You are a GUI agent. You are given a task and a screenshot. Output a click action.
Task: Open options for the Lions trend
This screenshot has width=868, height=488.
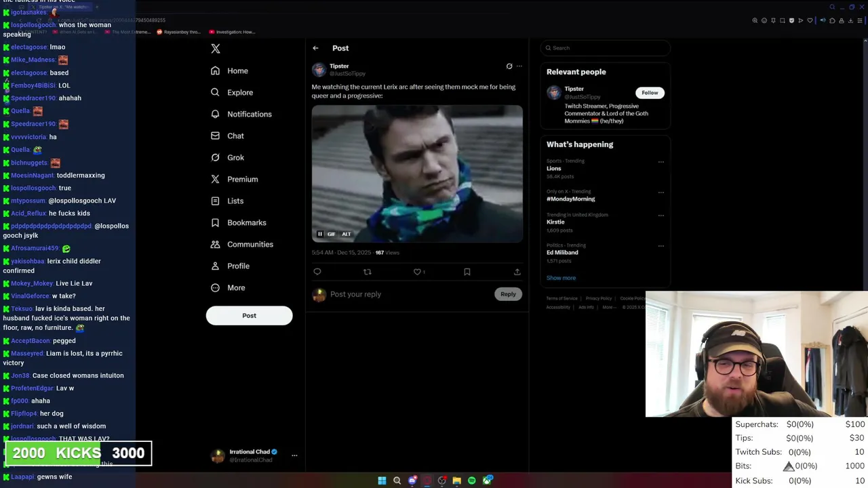click(661, 162)
